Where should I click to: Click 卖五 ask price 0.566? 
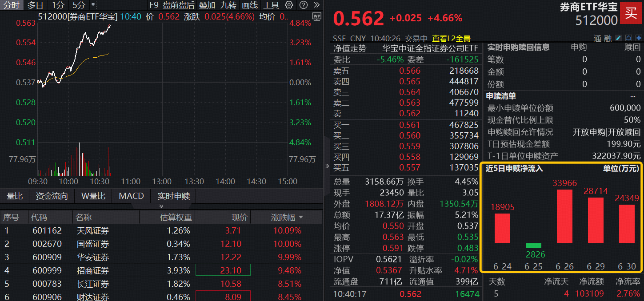coord(410,71)
